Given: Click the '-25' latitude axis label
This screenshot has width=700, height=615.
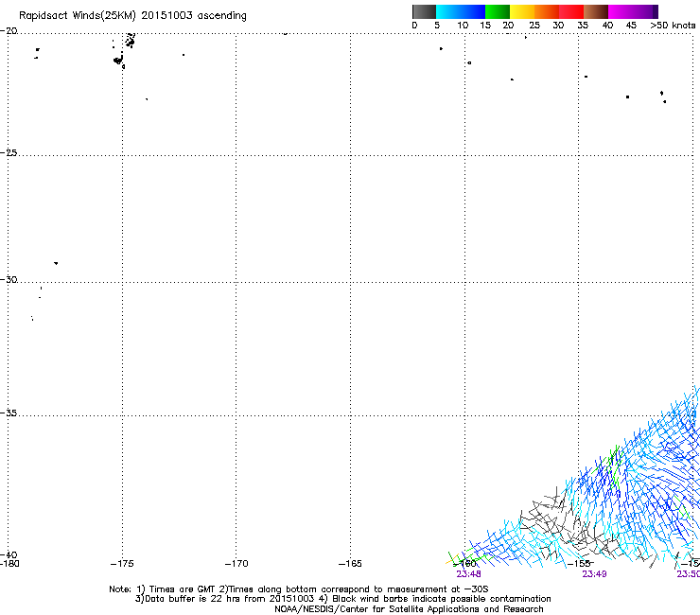Looking at the screenshot, I should pos(9,152).
